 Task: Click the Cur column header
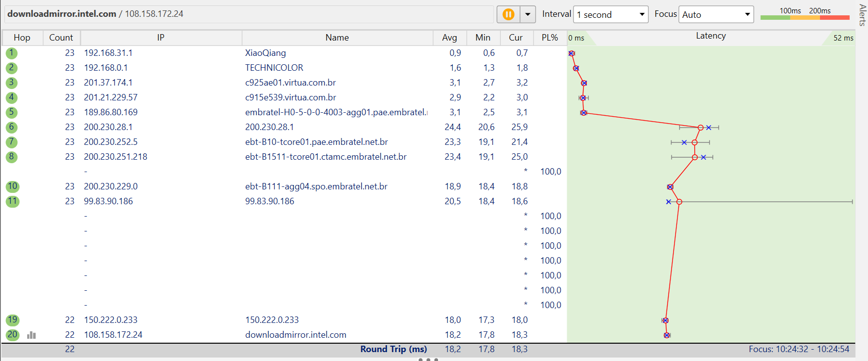point(516,38)
